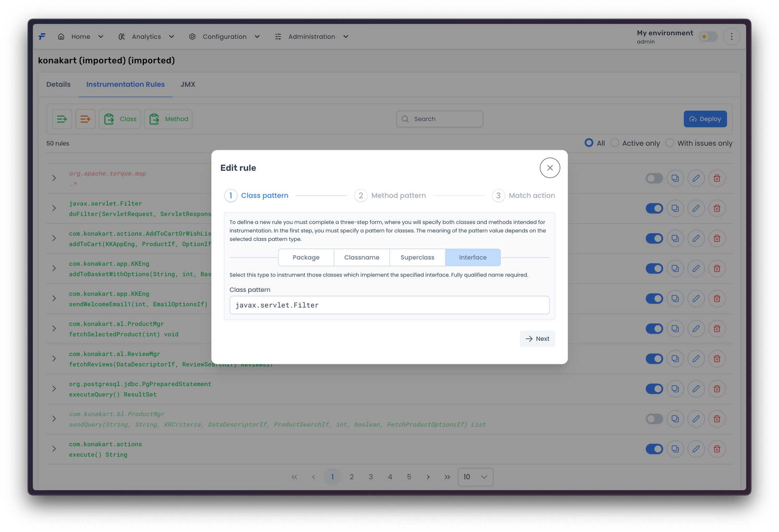Open the Configuration menu
779x532 pixels.
225,37
